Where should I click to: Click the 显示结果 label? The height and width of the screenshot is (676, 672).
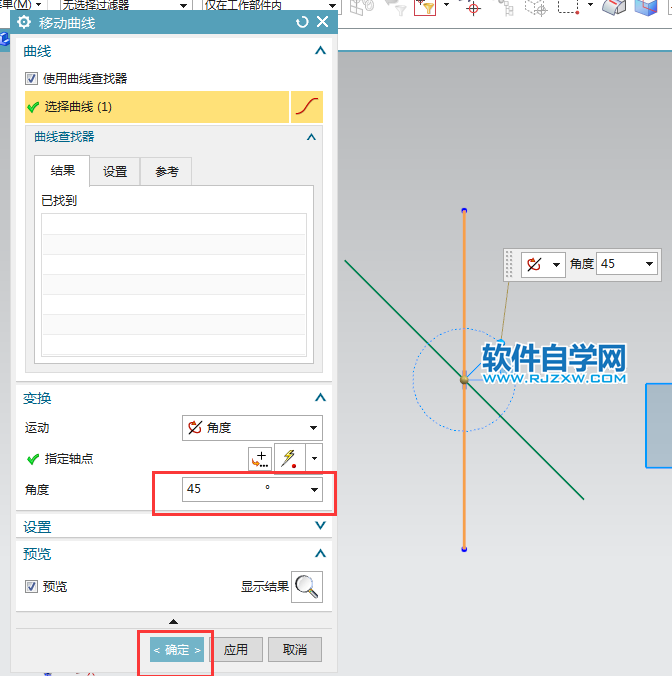click(x=265, y=587)
